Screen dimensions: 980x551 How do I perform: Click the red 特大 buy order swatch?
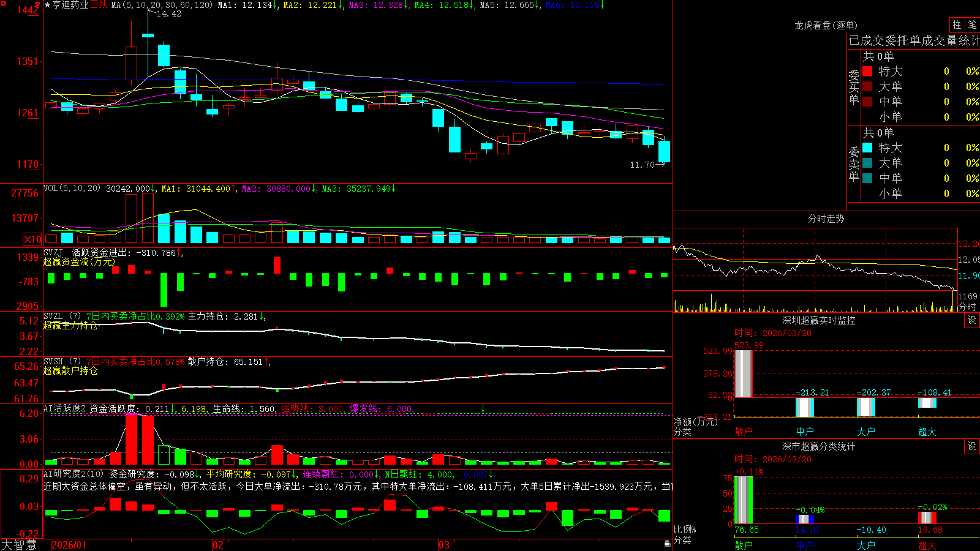867,71
